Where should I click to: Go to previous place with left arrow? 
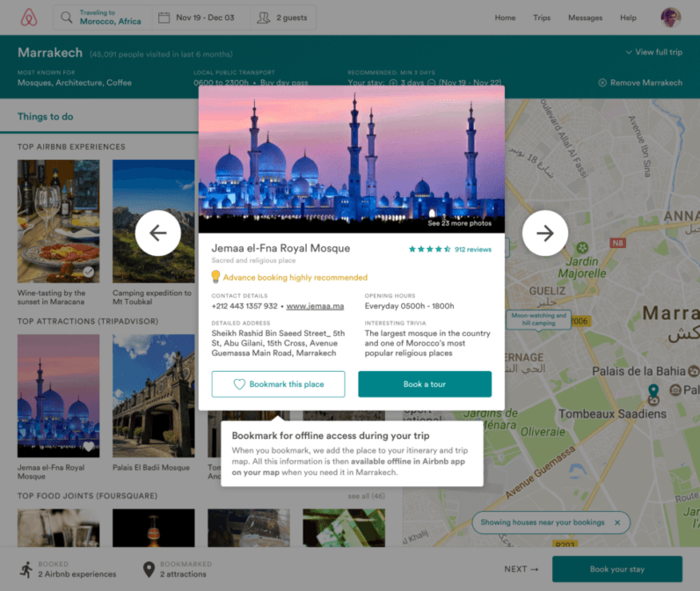(x=157, y=233)
